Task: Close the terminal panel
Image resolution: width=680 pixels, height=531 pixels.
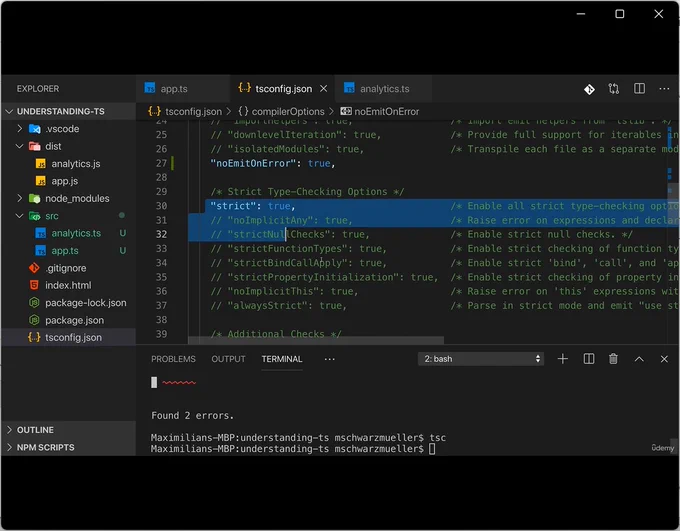Action: coord(664,359)
